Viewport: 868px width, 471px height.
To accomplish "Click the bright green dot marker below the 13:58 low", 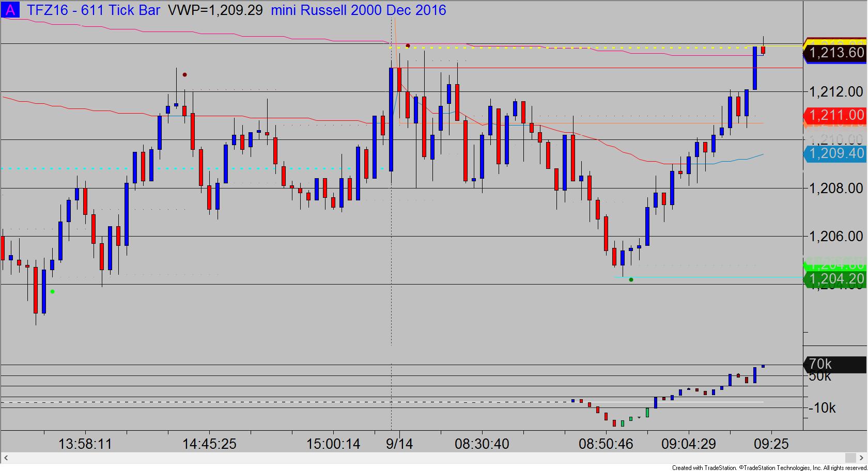I will (52, 292).
